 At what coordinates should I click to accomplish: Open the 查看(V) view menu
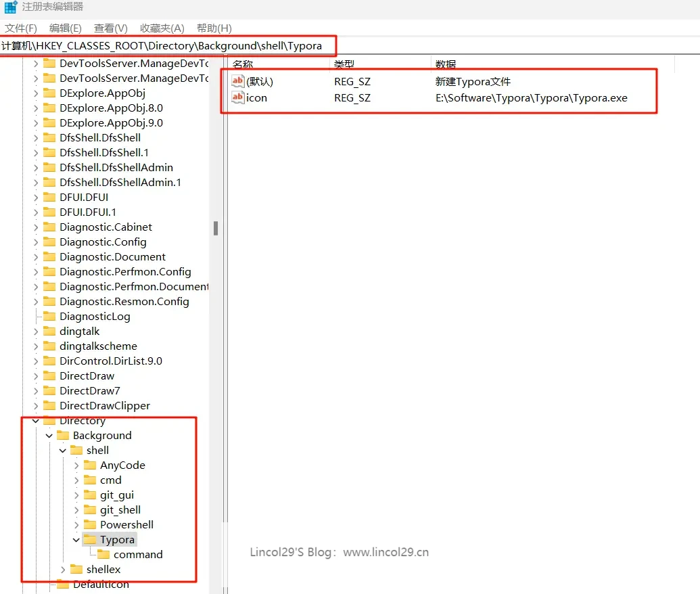tap(110, 28)
